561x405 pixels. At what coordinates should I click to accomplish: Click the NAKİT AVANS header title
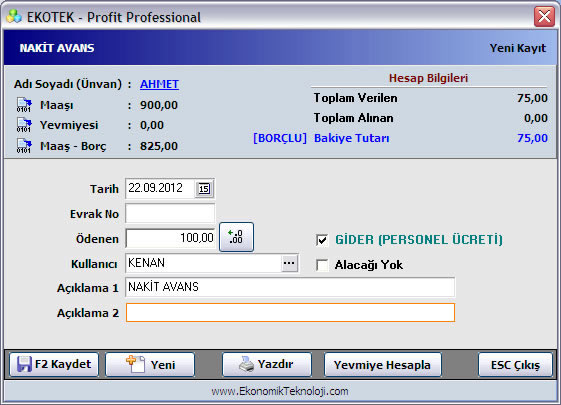click(x=57, y=48)
